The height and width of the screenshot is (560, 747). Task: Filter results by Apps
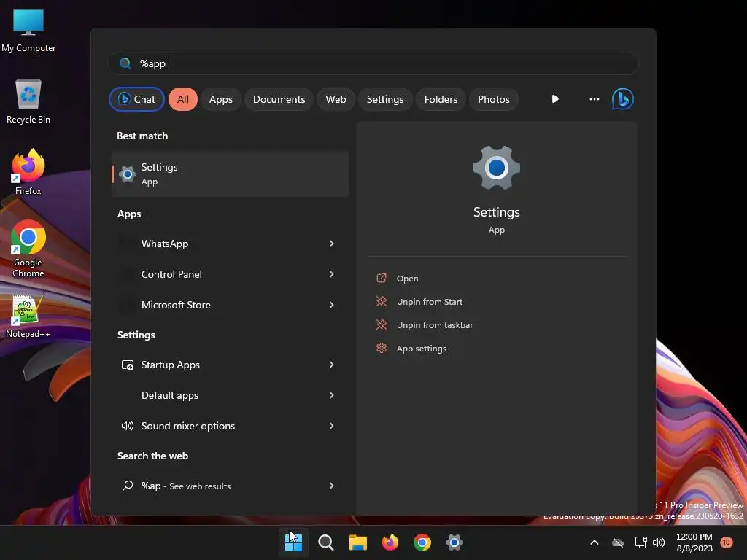[x=220, y=99]
